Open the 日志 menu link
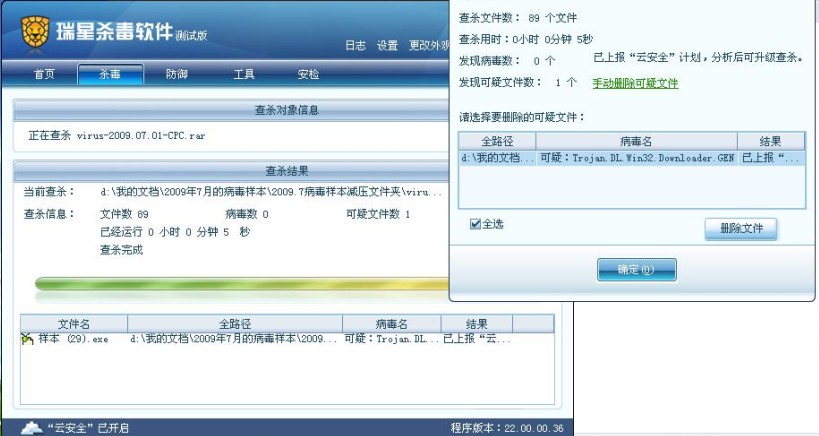The width and height of the screenshot is (819, 436). [x=356, y=45]
